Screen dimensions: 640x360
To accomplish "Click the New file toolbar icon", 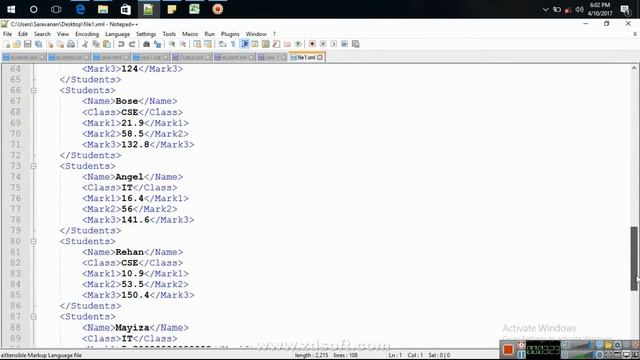I will [x=7, y=44].
